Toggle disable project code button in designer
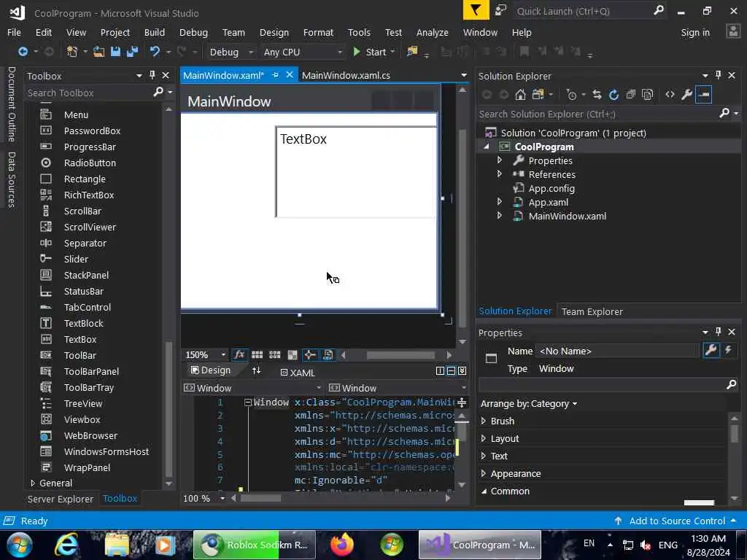This screenshot has height=560, width=747. click(328, 355)
